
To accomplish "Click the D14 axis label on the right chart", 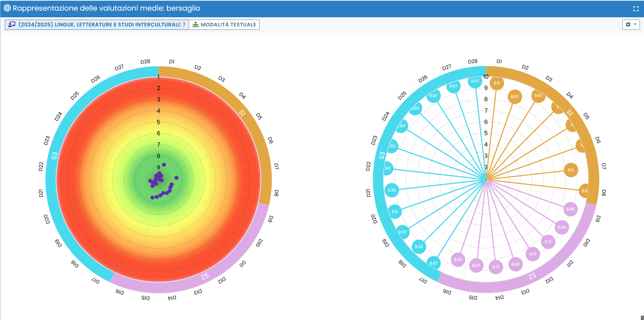I will 499,298.
